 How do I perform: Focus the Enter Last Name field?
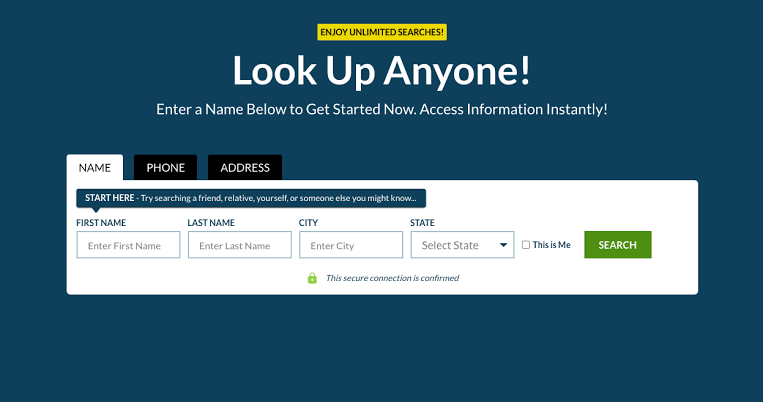click(x=239, y=245)
